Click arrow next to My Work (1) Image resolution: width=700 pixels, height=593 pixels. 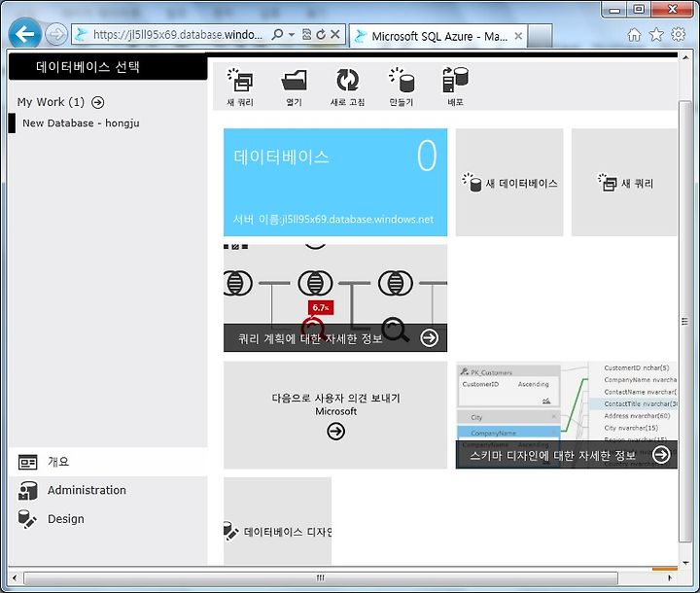(98, 102)
